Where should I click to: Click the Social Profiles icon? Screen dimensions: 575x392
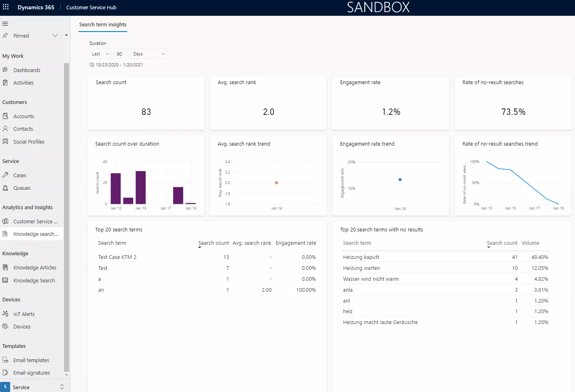(5, 142)
